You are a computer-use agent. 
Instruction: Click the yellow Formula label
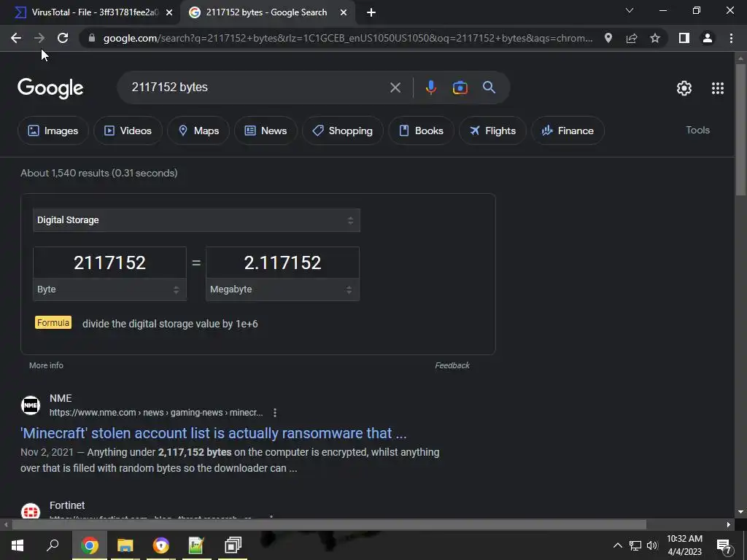[x=53, y=323]
